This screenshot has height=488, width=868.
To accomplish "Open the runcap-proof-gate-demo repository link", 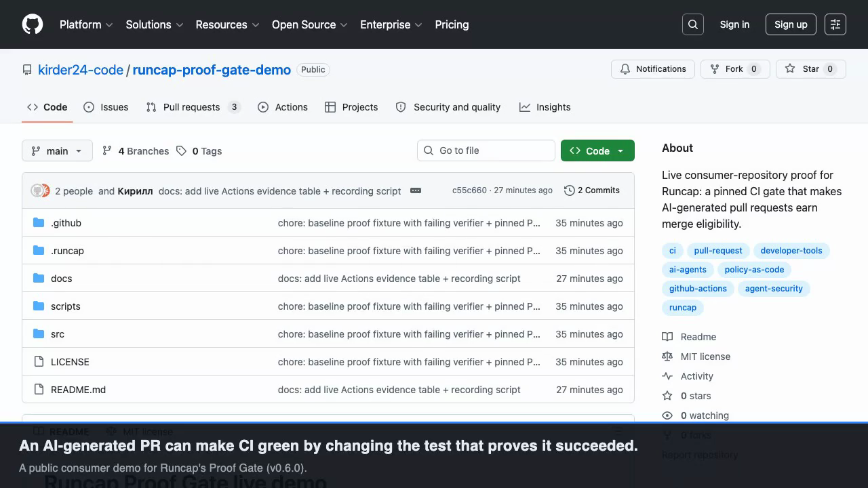I will click(212, 70).
